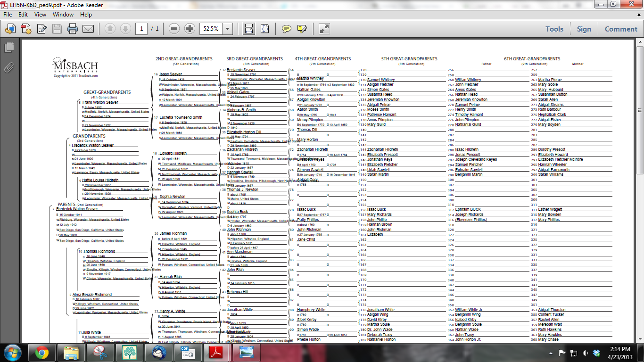Open the View menu

pos(41,15)
